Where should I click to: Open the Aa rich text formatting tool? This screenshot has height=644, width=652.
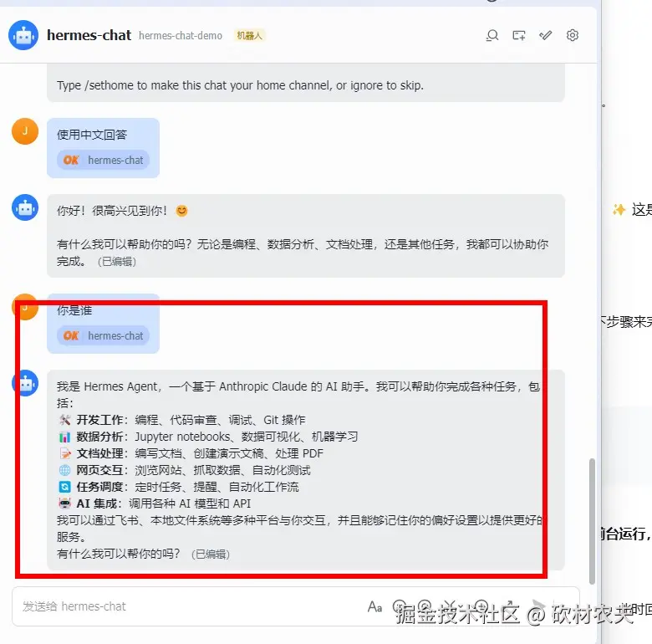[374, 607]
